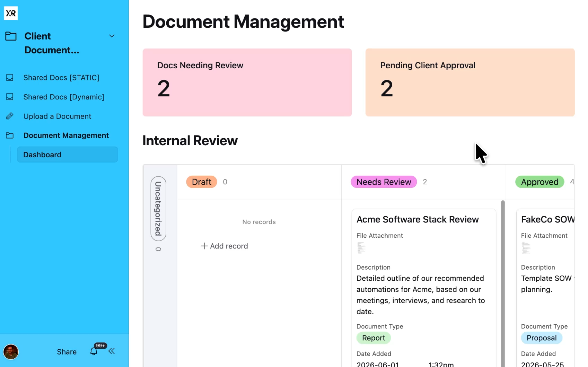Click the Proposal document type tag

(542, 338)
